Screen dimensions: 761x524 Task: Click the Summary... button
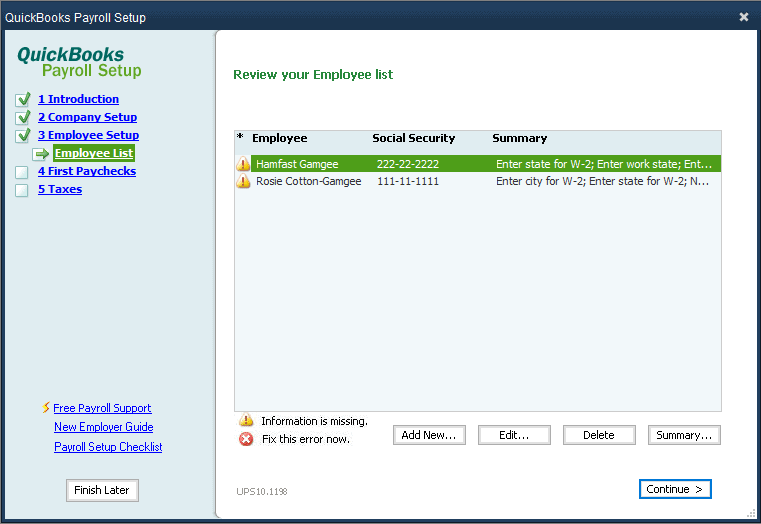click(684, 435)
